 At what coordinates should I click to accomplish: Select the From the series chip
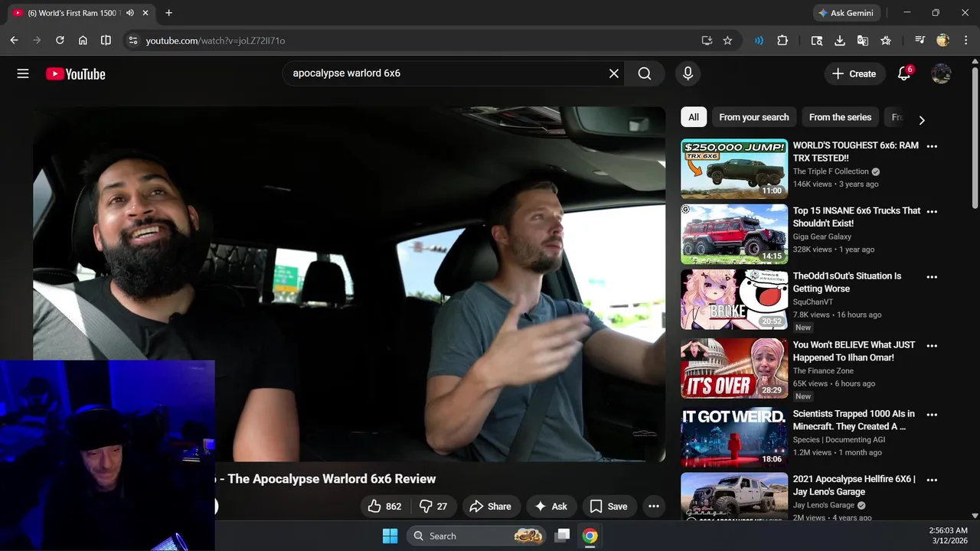tap(840, 117)
